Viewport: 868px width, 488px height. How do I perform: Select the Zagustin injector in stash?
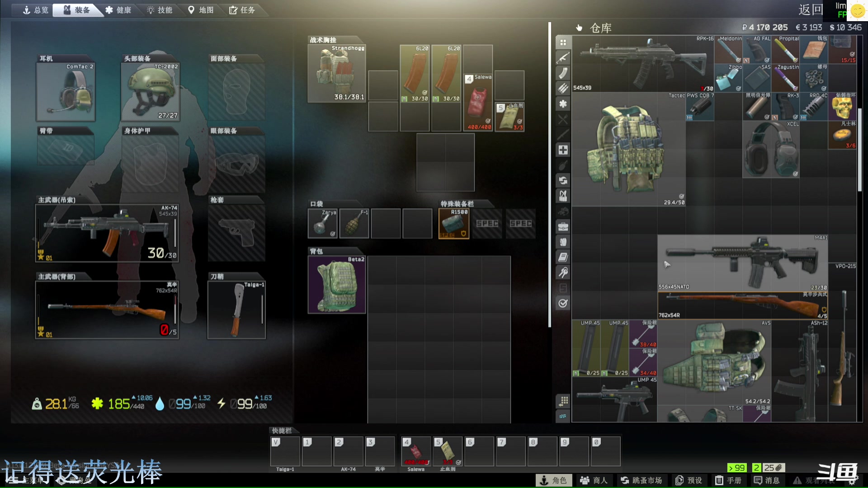[x=786, y=78]
